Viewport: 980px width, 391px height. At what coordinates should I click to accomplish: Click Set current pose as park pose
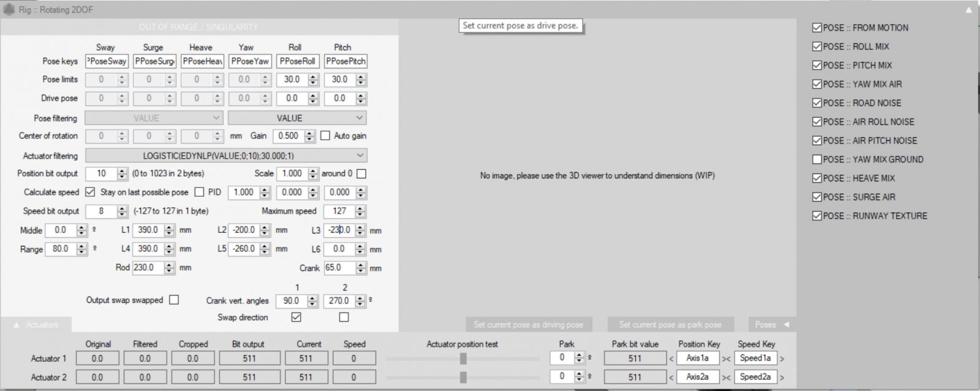click(x=670, y=324)
